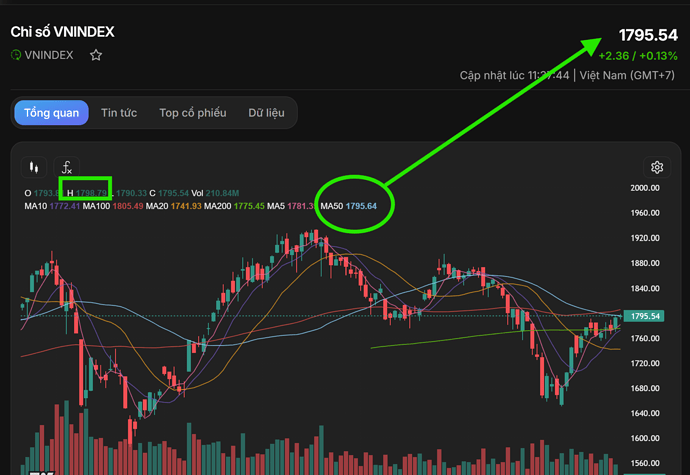Click the index value 1795.54 in header
This screenshot has width=690, height=475.
point(648,35)
